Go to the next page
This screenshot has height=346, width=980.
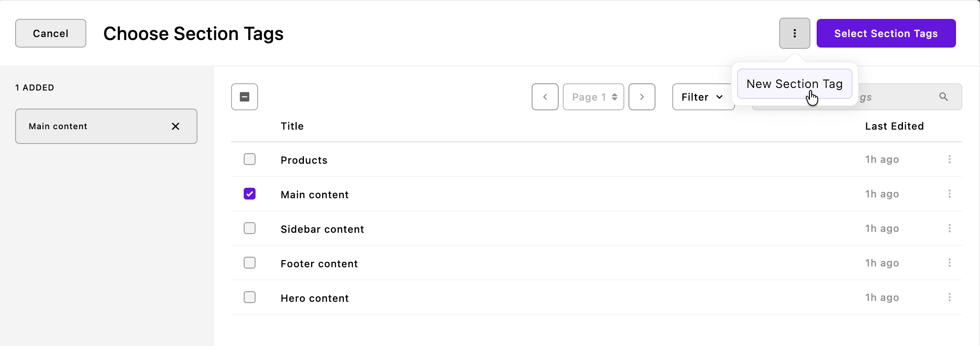coord(642,97)
